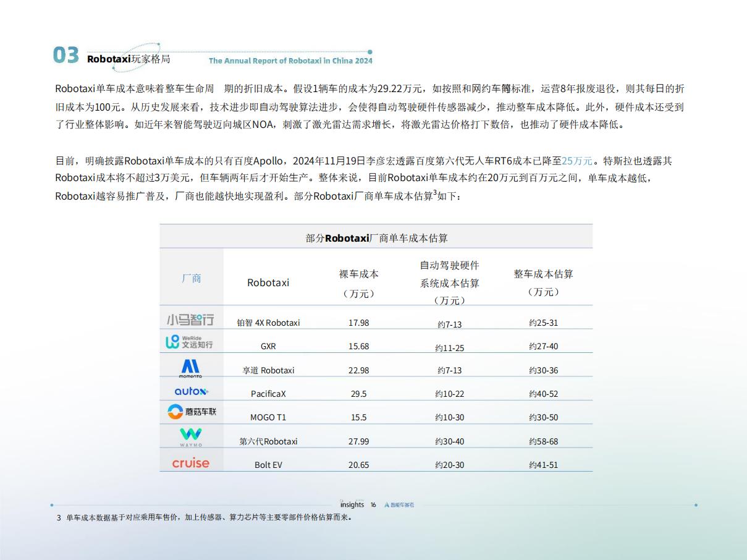Select the 蘑菇车联 logo
Screen dimensions: 747x560
pos(192,412)
